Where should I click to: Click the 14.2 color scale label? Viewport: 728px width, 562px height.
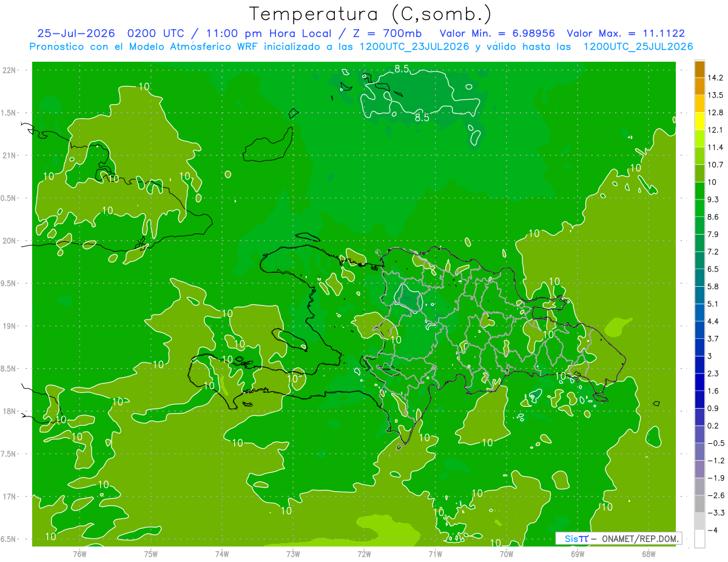715,78
